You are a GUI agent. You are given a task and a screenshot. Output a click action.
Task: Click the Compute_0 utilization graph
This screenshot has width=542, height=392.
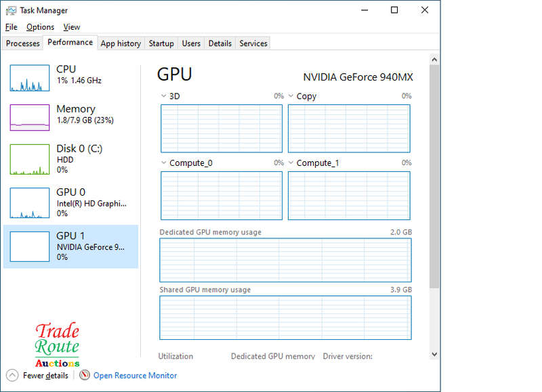(222, 196)
